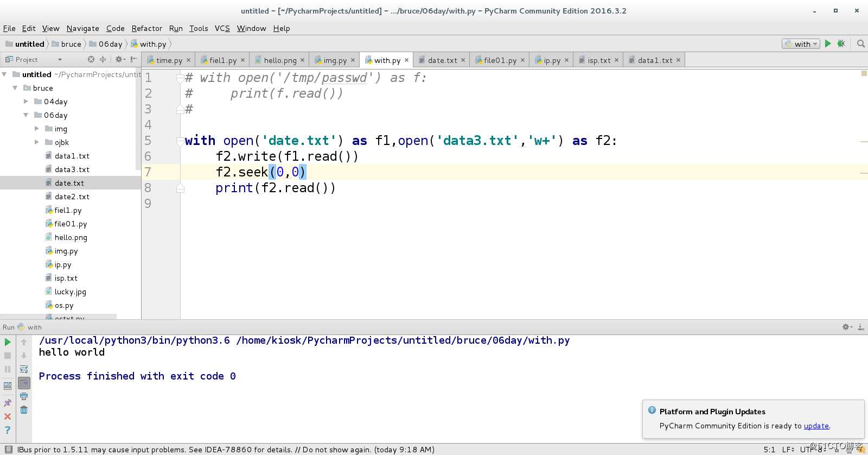Screen dimensions: 868x455
Task: Expand the ojbk folder
Action: (x=36, y=142)
